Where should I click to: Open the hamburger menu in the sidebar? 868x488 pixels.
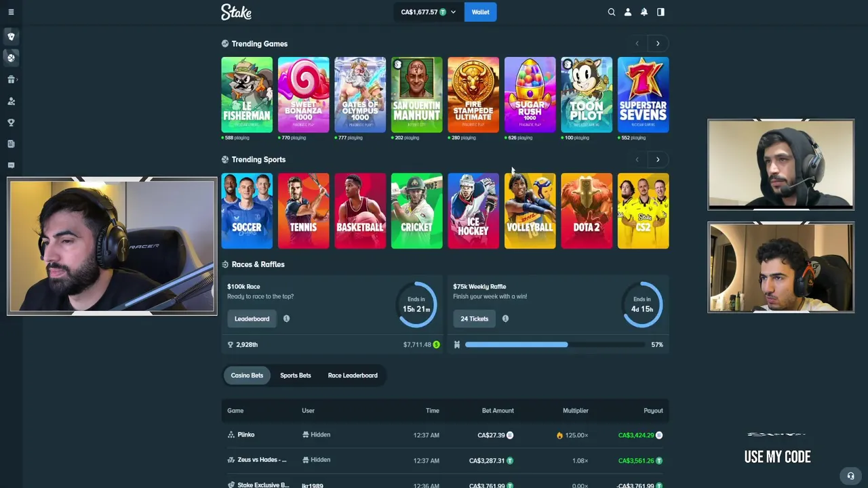pyautogui.click(x=11, y=12)
